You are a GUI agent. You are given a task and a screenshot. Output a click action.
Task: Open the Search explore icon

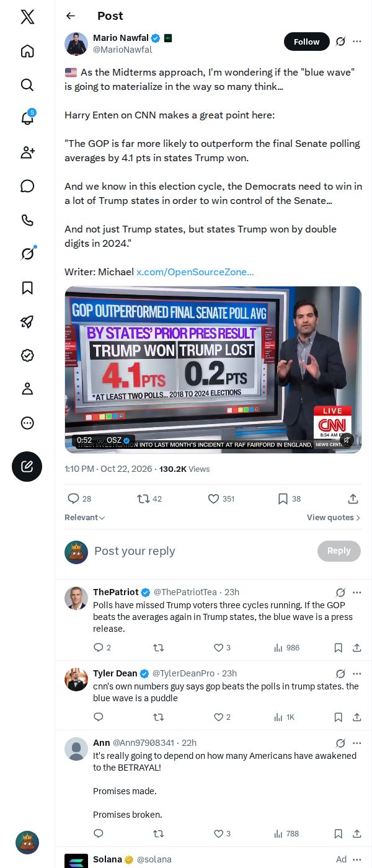point(27,85)
